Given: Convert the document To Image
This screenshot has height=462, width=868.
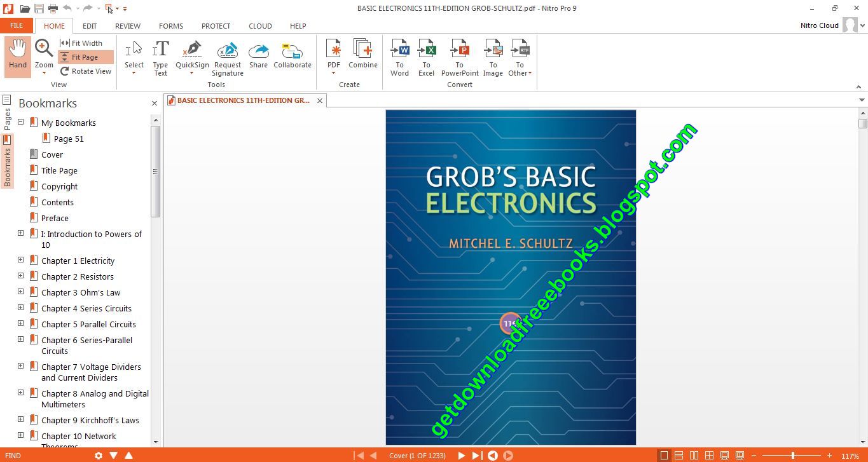Looking at the screenshot, I should (493, 57).
